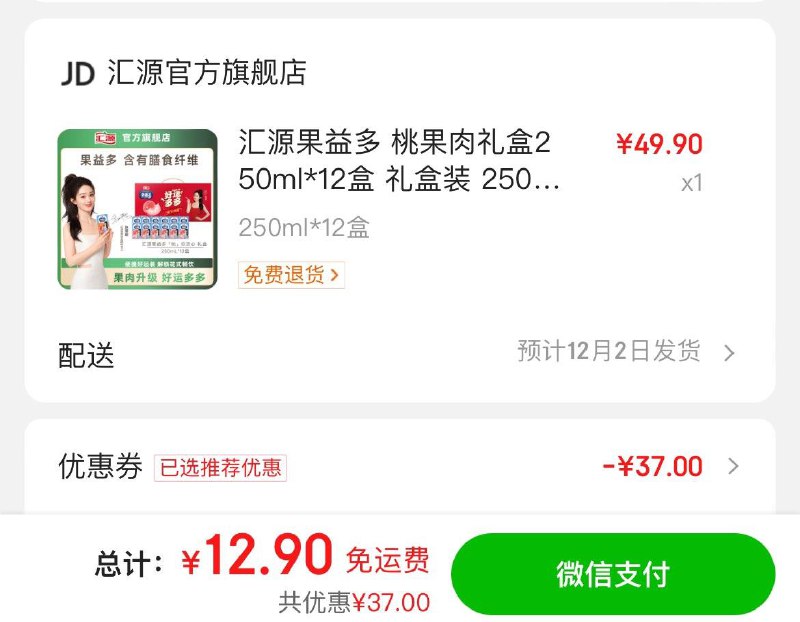The width and height of the screenshot is (800, 622).
Task: Tap the ¥12.90 total amount
Action: [x=257, y=555]
